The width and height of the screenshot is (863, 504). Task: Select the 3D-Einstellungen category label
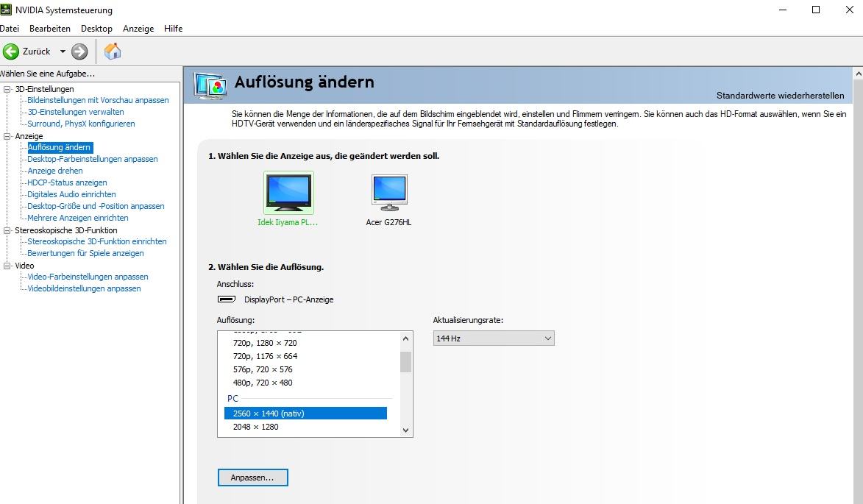pos(44,89)
